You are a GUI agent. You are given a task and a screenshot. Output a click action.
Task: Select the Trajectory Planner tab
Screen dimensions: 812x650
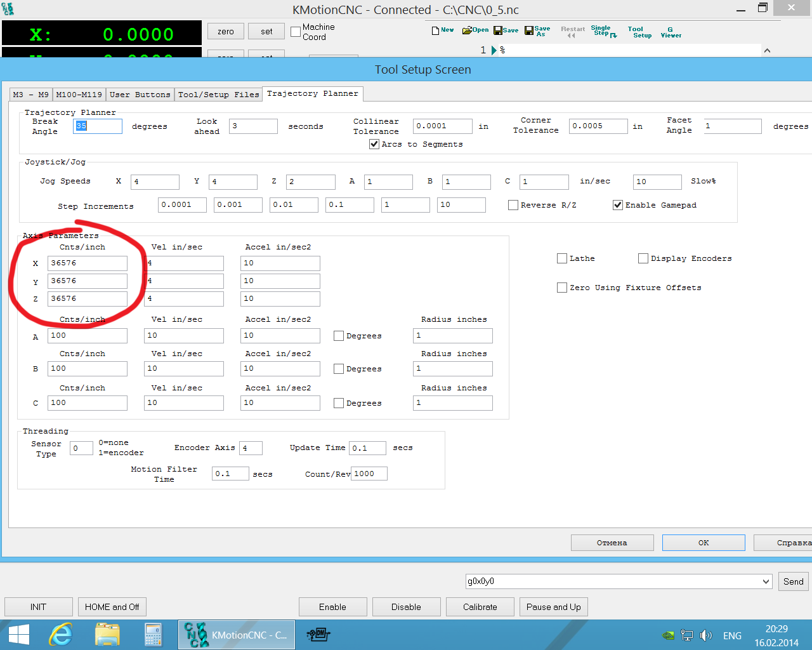pyautogui.click(x=313, y=93)
